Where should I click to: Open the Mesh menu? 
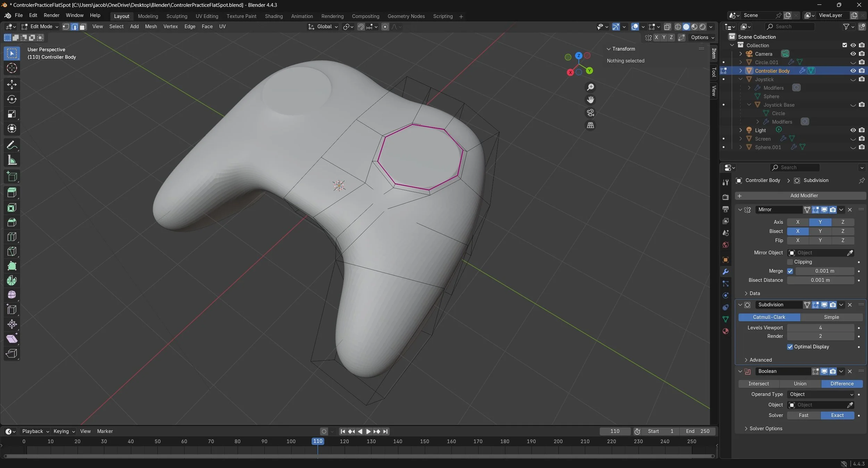(151, 27)
